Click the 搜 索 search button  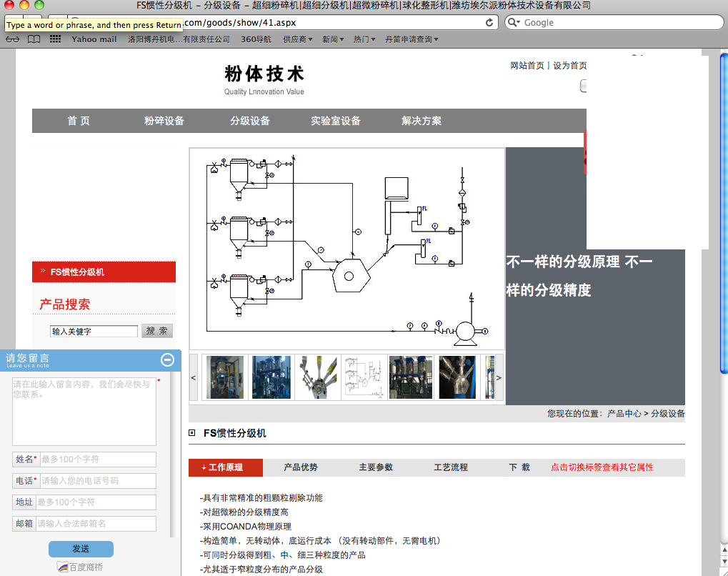157,331
